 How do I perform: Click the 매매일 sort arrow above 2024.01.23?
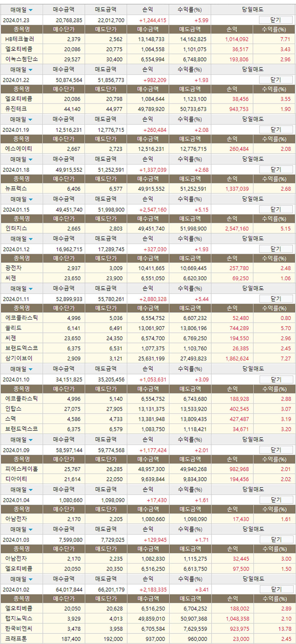(x=31, y=10)
